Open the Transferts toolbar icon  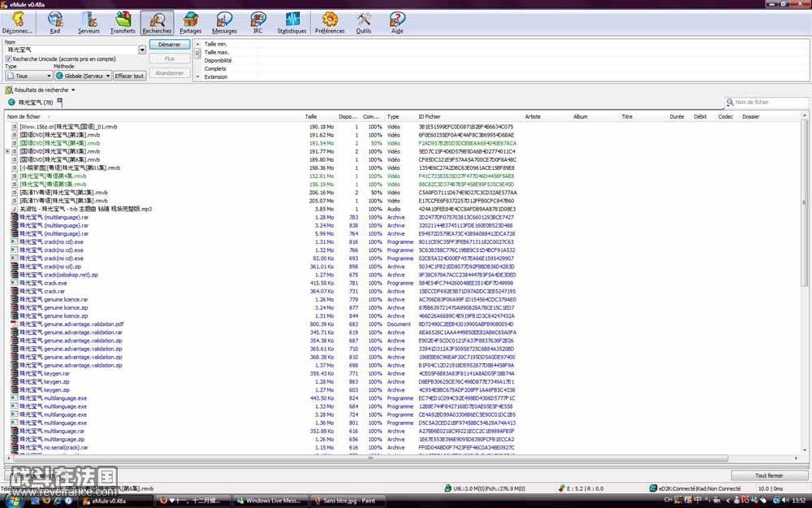pyautogui.click(x=123, y=23)
